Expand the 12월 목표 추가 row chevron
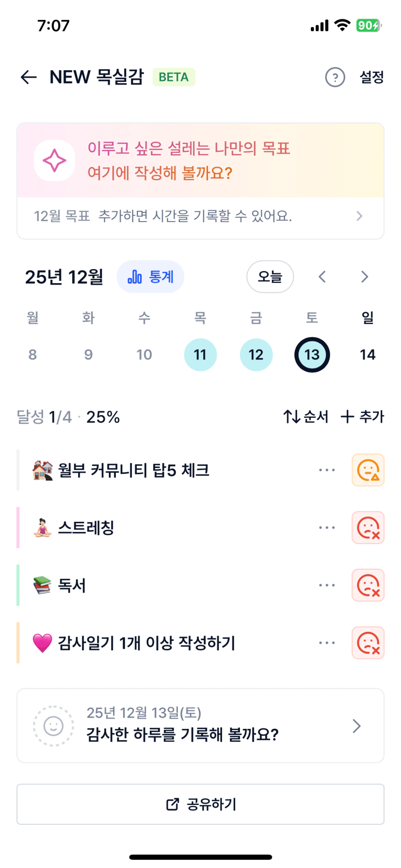This screenshot has width=401, height=868. click(x=359, y=216)
